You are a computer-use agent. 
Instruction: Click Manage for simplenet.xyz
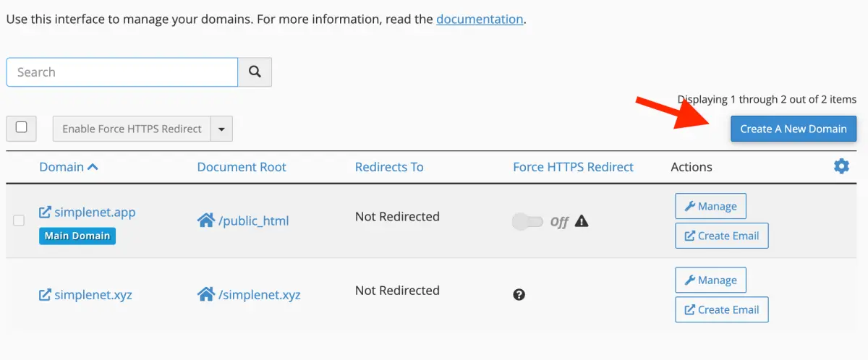click(710, 280)
